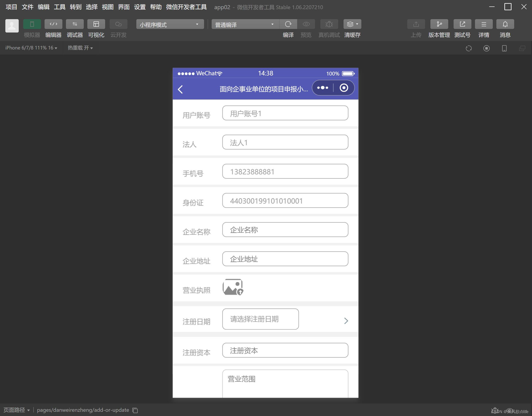
Task: Click the business license image upload icon
Action: [233, 287]
